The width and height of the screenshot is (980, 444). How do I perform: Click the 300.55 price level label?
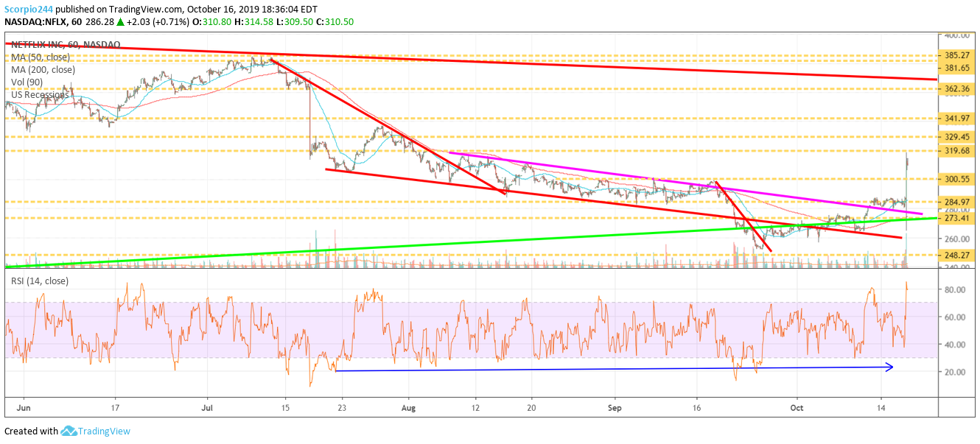(x=956, y=179)
